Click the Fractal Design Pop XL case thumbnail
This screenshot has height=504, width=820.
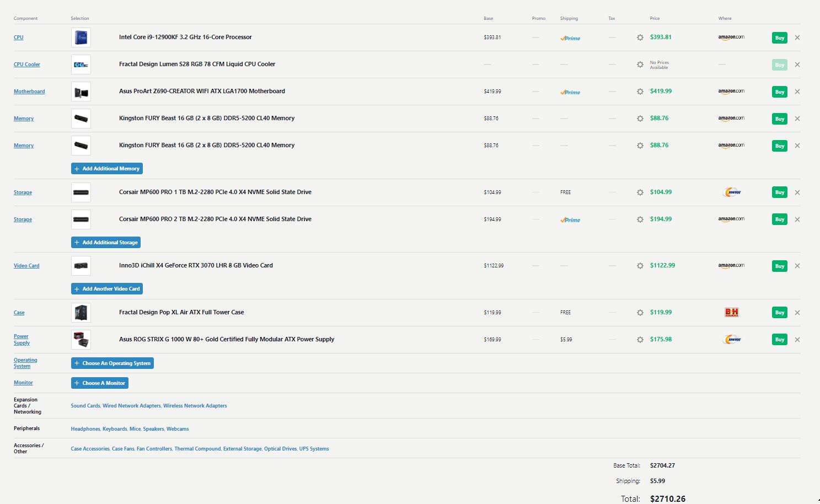81,313
